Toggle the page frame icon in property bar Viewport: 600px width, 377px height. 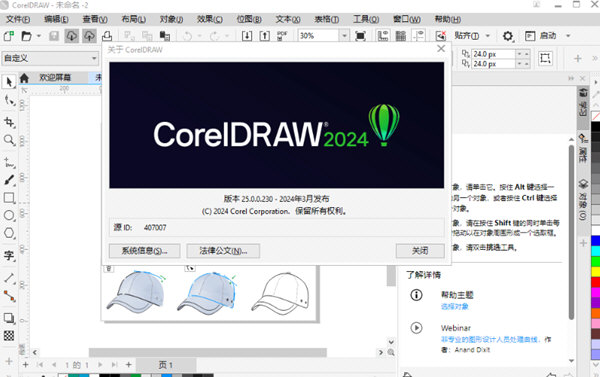click(545, 59)
